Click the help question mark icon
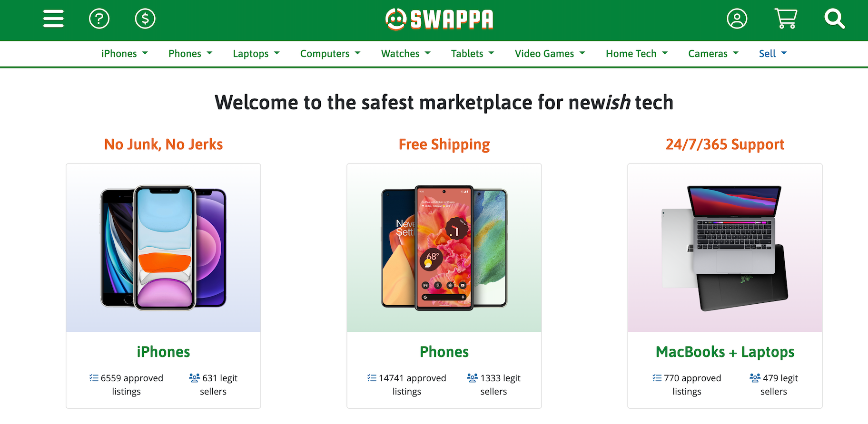 coord(99,19)
